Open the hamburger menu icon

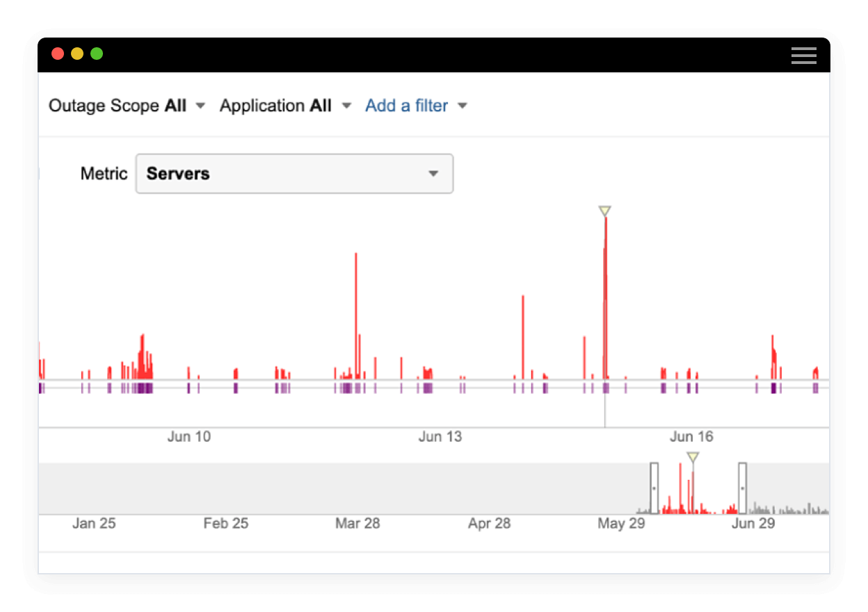pos(803,56)
